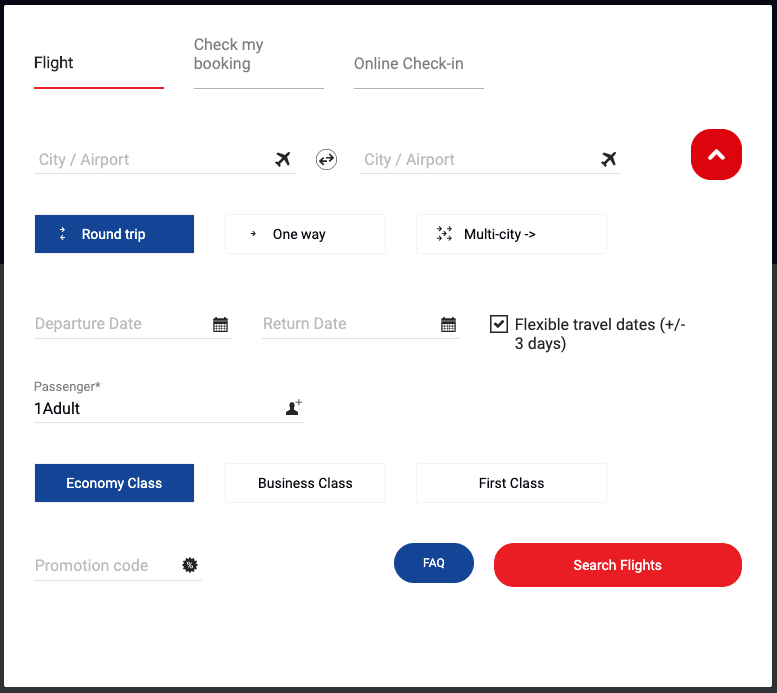Click the add passenger icon
777x693 pixels.
(293, 407)
